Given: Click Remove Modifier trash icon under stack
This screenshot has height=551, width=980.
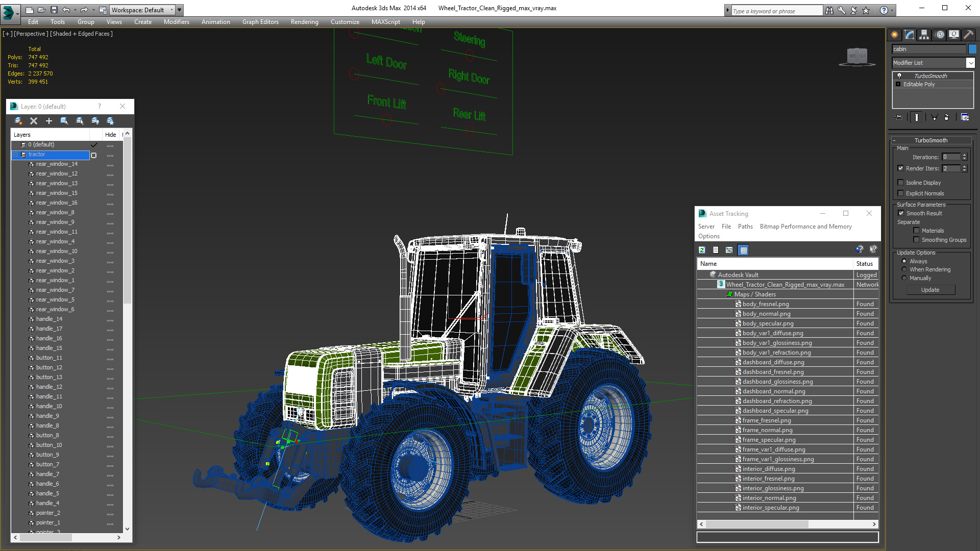Looking at the screenshot, I should pyautogui.click(x=947, y=117).
